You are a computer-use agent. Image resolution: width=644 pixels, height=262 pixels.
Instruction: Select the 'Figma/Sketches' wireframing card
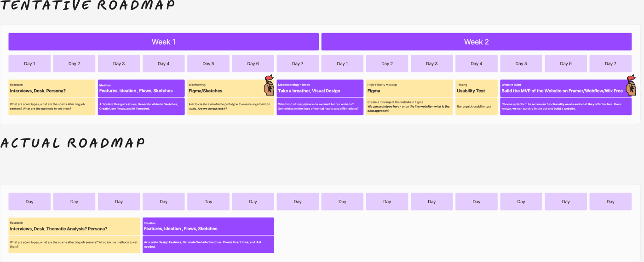click(230, 88)
